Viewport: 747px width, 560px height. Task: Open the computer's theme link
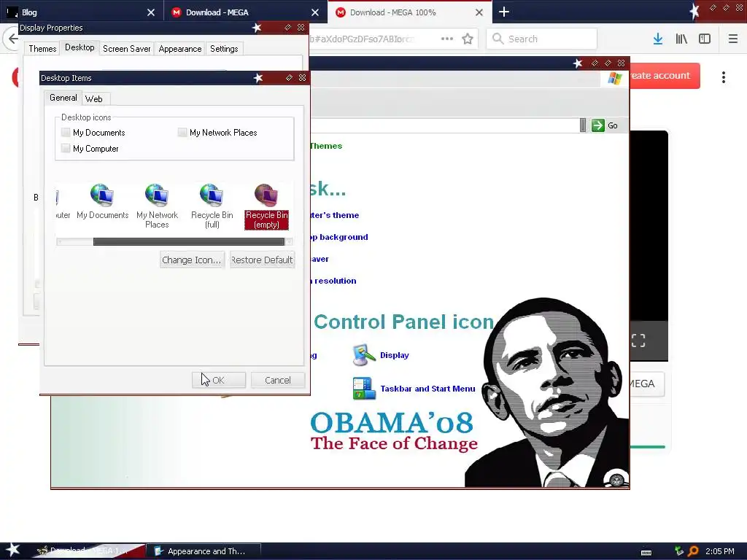tap(334, 215)
